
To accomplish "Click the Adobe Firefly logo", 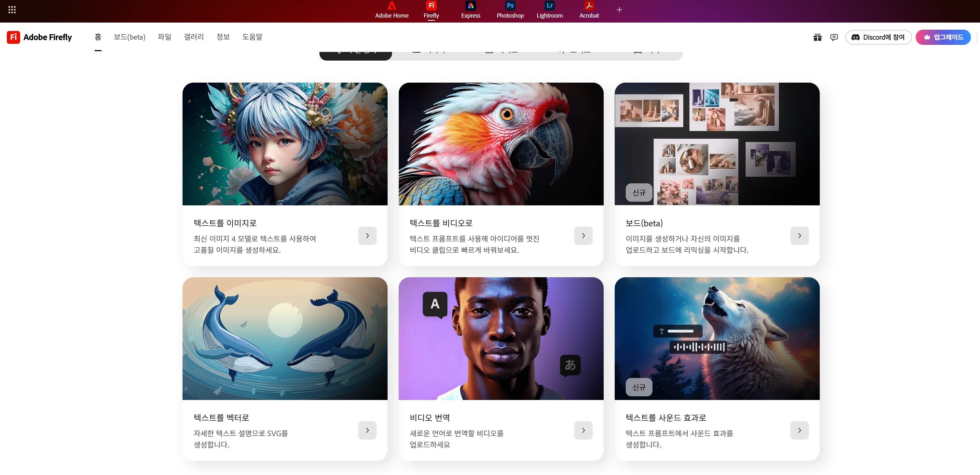I will (x=39, y=37).
